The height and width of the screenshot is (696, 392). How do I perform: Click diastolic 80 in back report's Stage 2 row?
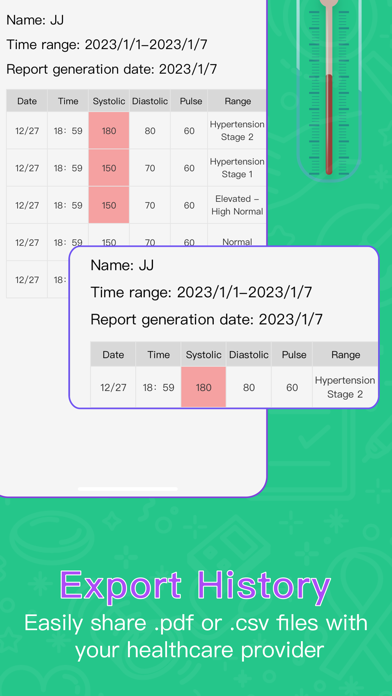(150, 131)
